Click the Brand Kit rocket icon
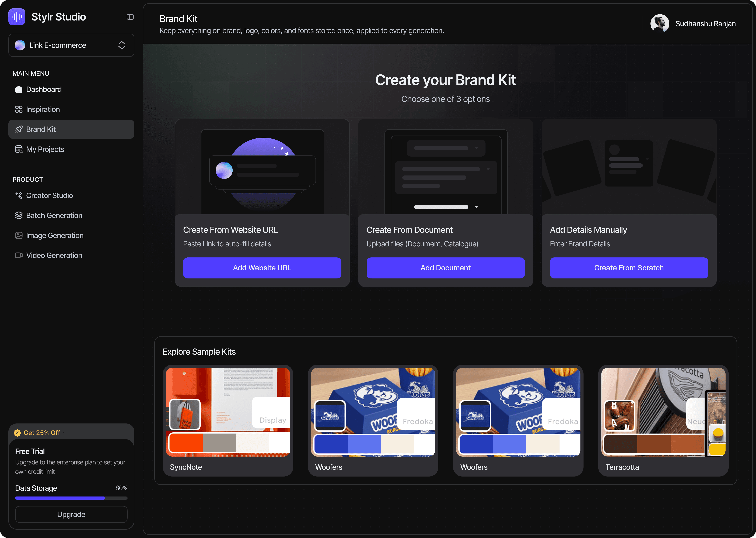This screenshot has width=756, height=538. coord(19,129)
